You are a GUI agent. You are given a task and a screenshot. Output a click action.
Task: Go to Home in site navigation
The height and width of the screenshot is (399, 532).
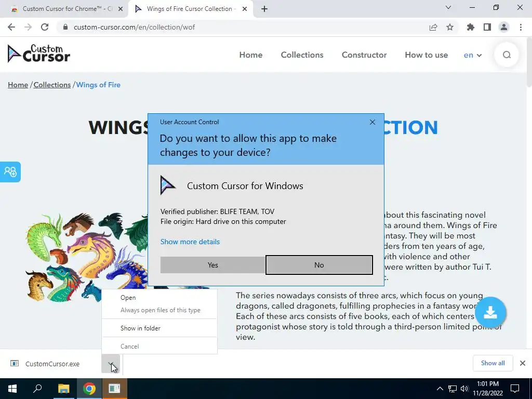click(251, 55)
